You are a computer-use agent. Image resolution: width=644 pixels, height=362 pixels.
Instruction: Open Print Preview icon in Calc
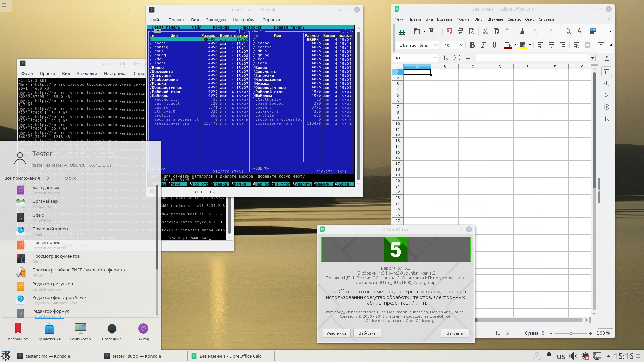[x=472, y=31]
